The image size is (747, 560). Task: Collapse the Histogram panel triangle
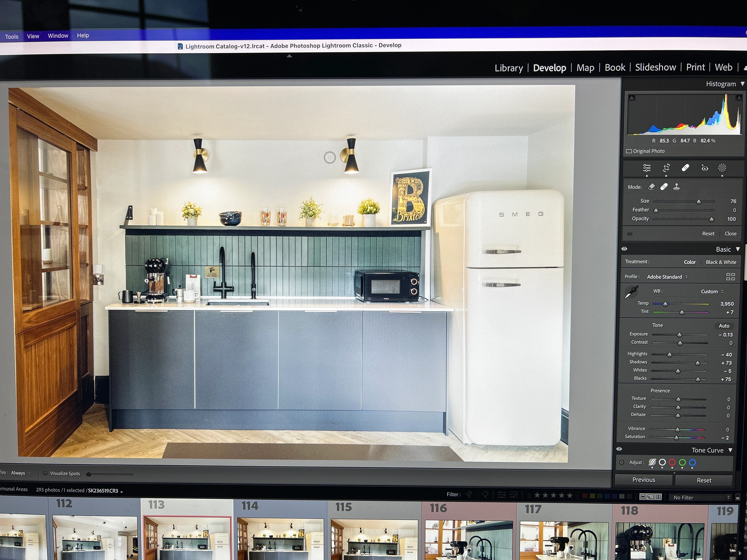[742, 84]
